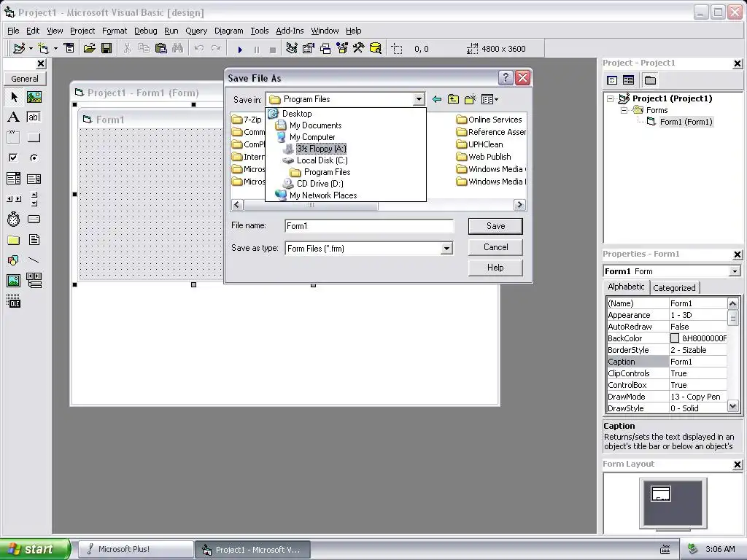The height and width of the screenshot is (560, 747).
Task: Select the Data control tool
Action: click(34, 281)
